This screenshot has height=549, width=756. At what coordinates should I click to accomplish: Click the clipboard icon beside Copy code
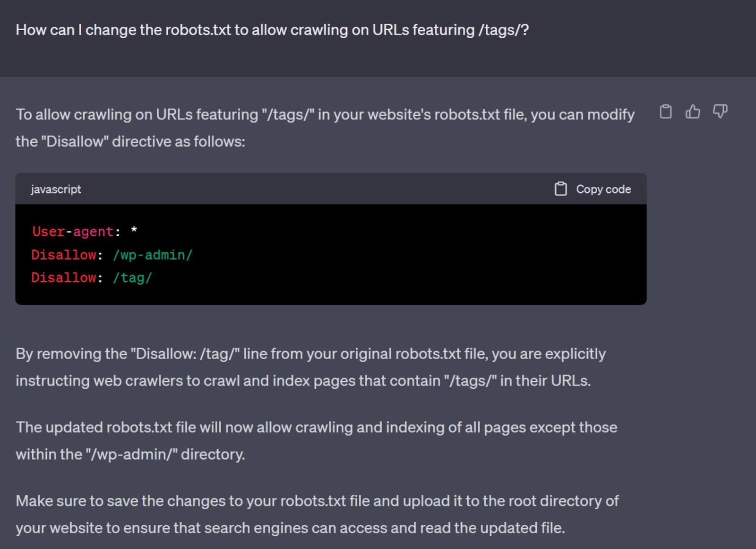560,189
